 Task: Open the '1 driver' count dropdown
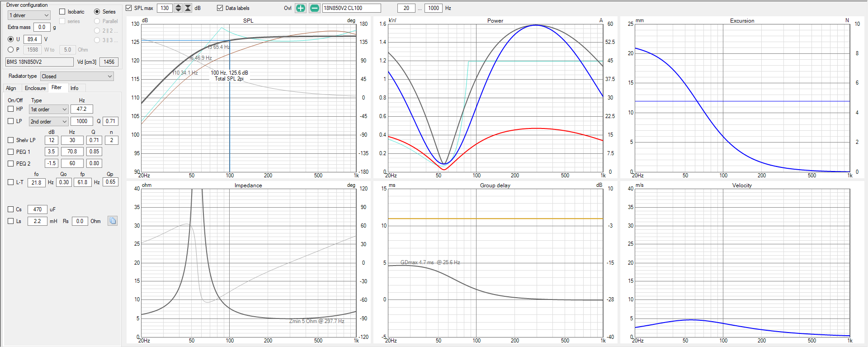[29, 15]
